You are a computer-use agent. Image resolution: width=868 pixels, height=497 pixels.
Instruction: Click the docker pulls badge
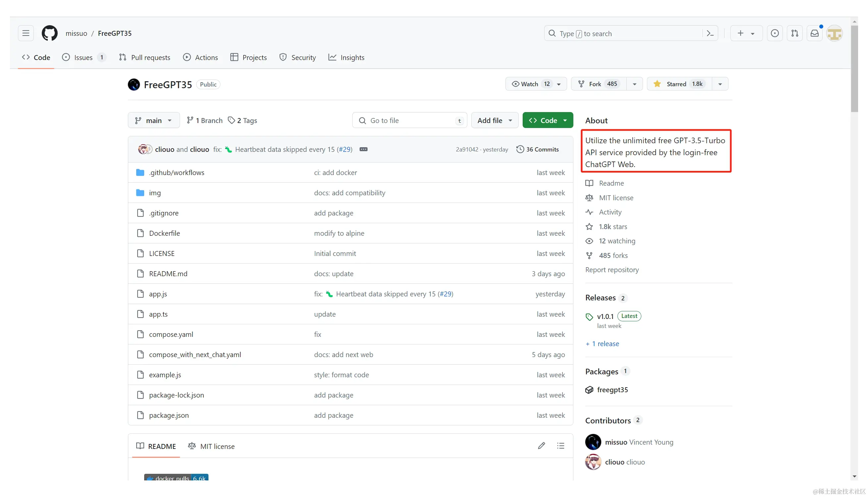176,477
